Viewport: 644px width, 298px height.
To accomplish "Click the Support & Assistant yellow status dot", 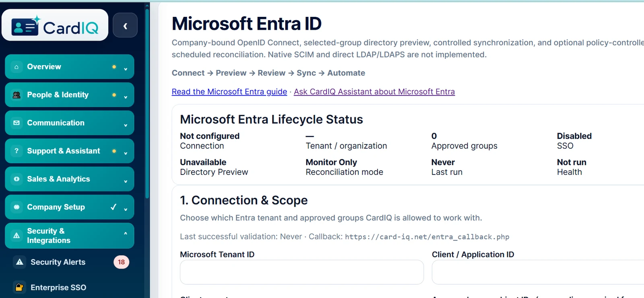I will [114, 151].
